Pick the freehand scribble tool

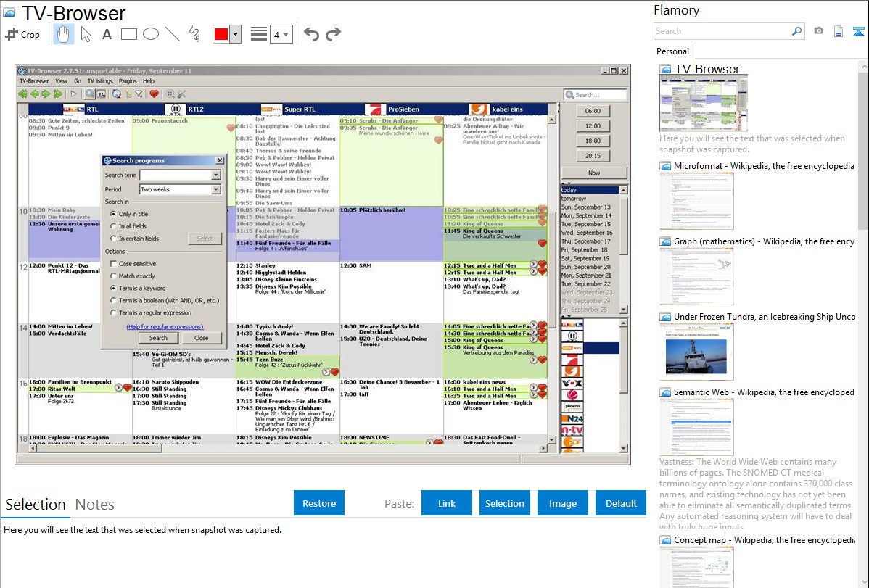pyautogui.click(x=194, y=34)
